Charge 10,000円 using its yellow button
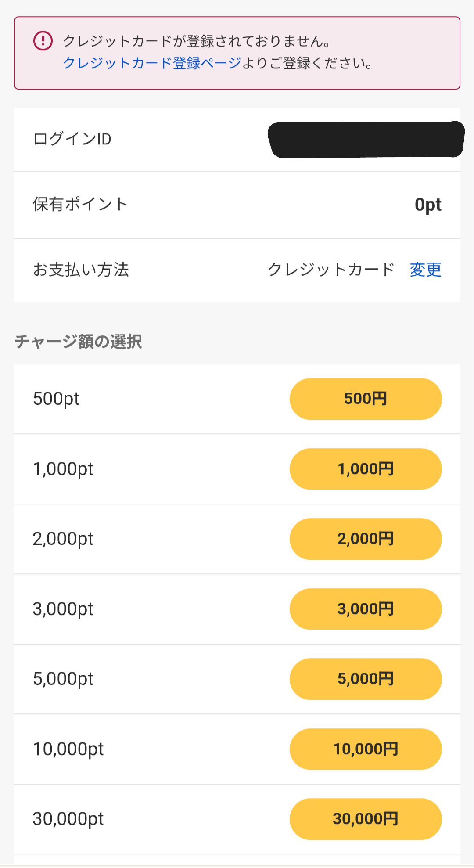This screenshot has width=474, height=868. coord(365,749)
